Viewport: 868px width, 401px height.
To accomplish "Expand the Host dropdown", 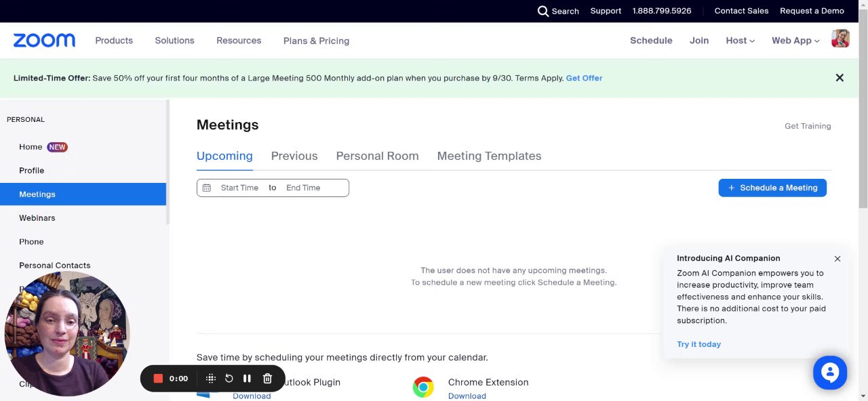I will coord(740,41).
